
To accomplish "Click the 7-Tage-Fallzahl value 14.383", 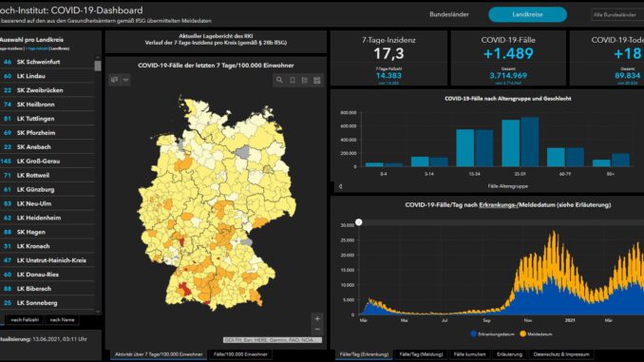I will coord(388,76).
